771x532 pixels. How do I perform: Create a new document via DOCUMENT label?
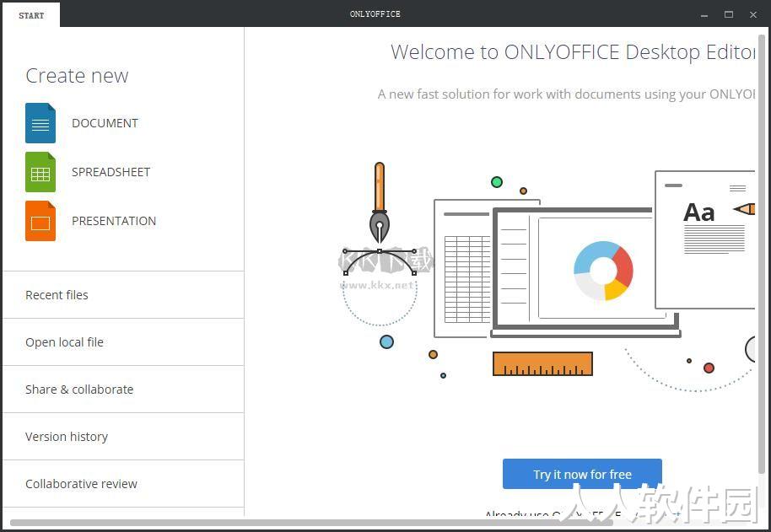click(x=105, y=123)
